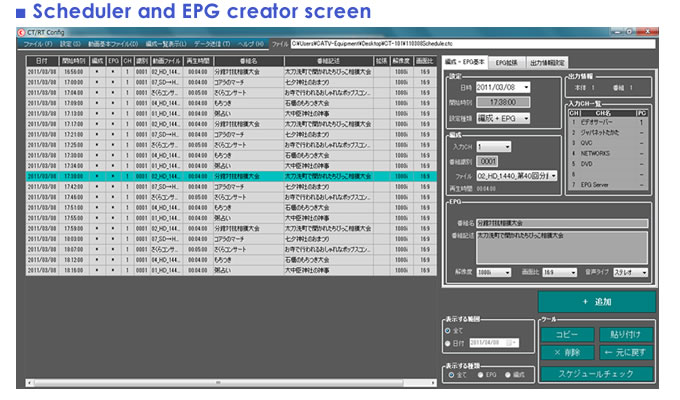Click the コピー copy button
The width and height of the screenshot is (680, 400).
(x=567, y=334)
